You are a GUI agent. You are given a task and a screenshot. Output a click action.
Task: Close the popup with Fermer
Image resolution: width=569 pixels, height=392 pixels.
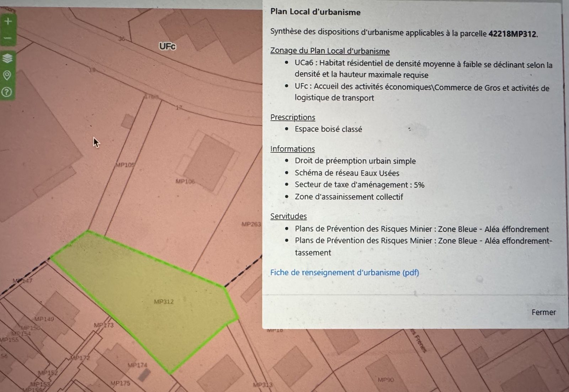543,312
